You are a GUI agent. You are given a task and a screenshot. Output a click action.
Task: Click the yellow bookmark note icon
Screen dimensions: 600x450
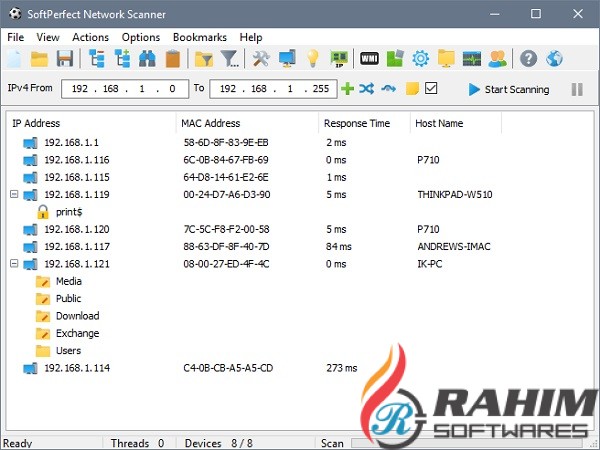412,89
